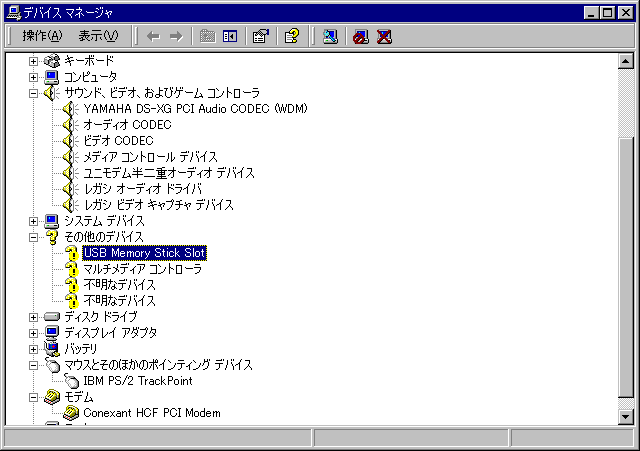Open the 操作(A) menu

coord(42,36)
